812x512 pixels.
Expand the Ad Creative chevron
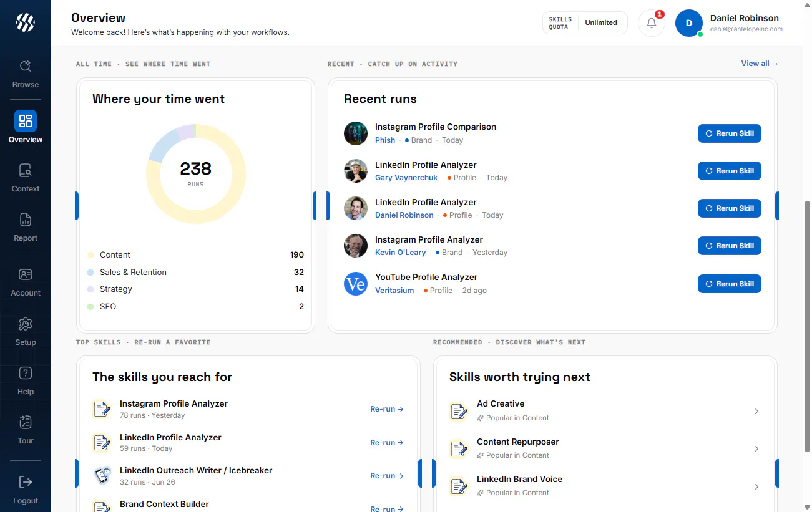coord(756,411)
